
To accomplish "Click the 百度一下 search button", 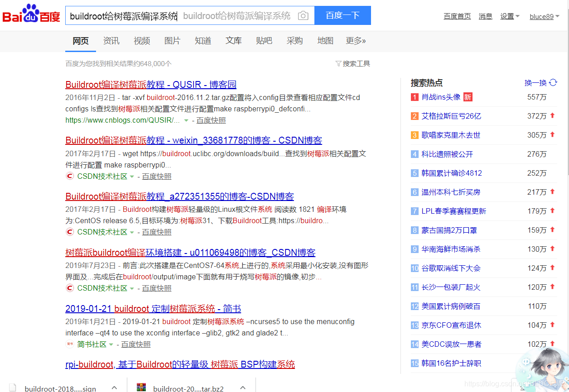I will tap(342, 15).
